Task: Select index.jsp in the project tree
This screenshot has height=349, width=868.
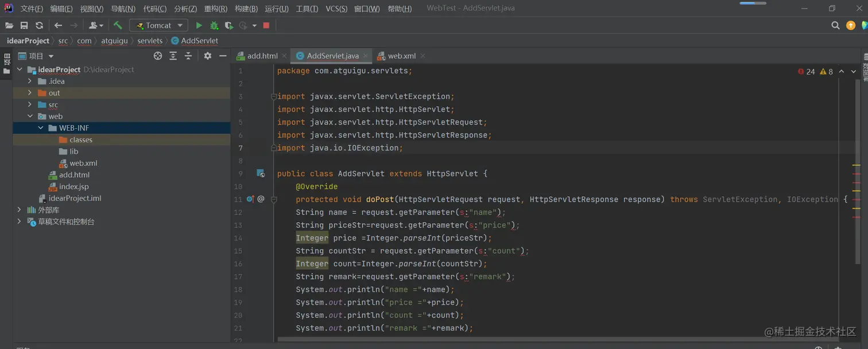Action: [122, 187]
